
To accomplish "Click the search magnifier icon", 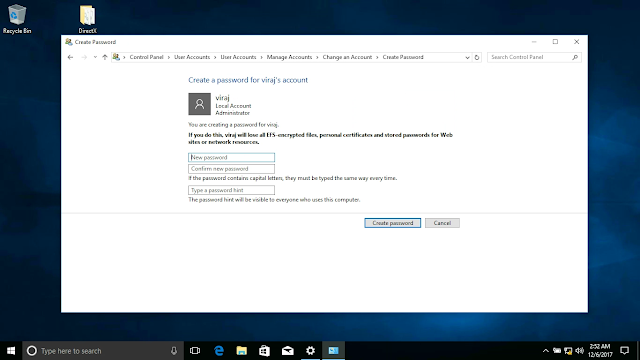I will tap(575, 57).
